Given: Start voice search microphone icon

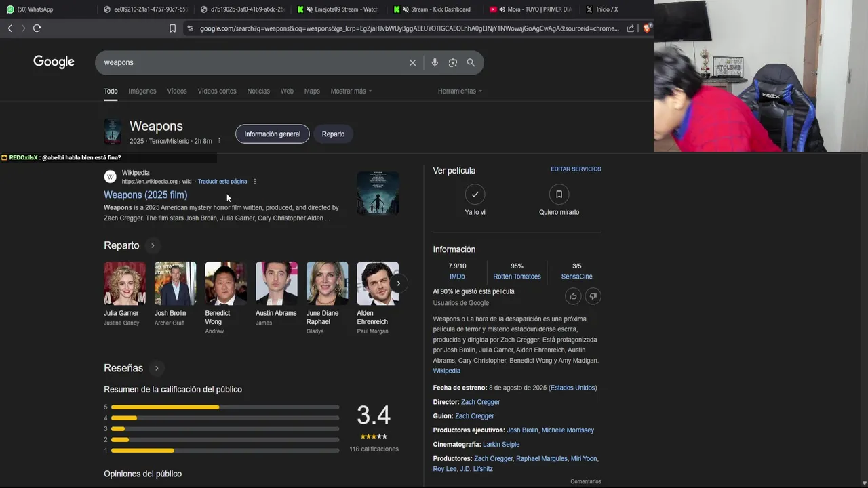Looking at the screenshot, I should (435, 62).
